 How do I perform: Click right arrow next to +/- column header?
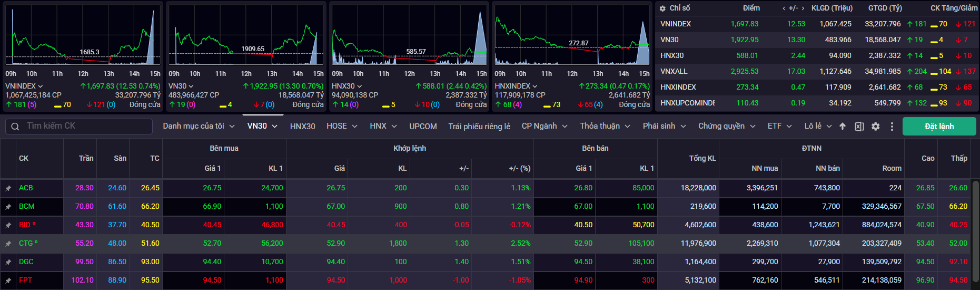tap(803, 8)
